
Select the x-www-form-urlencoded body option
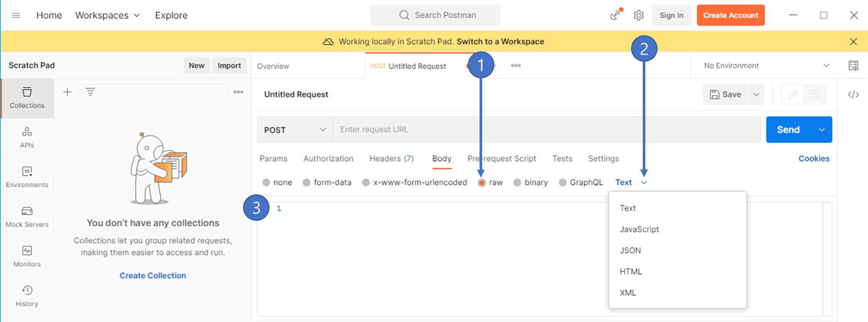pyautogui.click(x=414, y=183)
